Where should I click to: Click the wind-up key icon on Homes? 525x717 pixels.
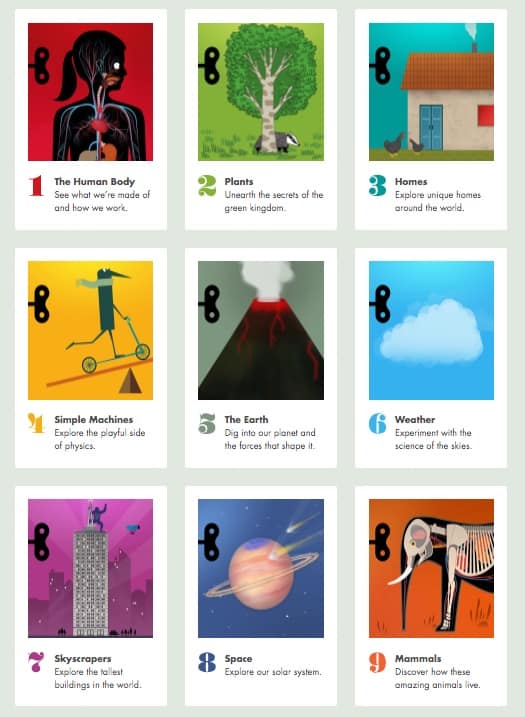380,66
